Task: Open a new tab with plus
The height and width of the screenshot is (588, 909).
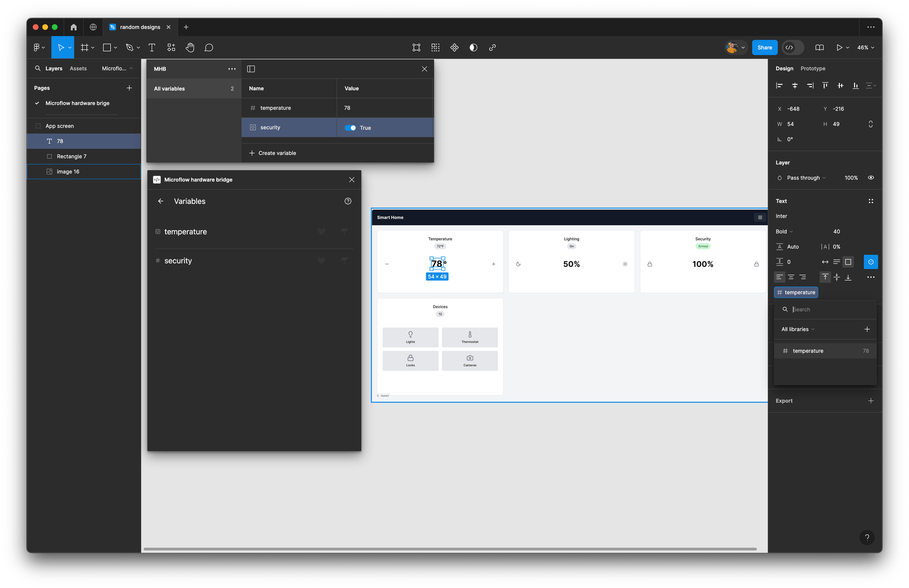Action: 186,27
